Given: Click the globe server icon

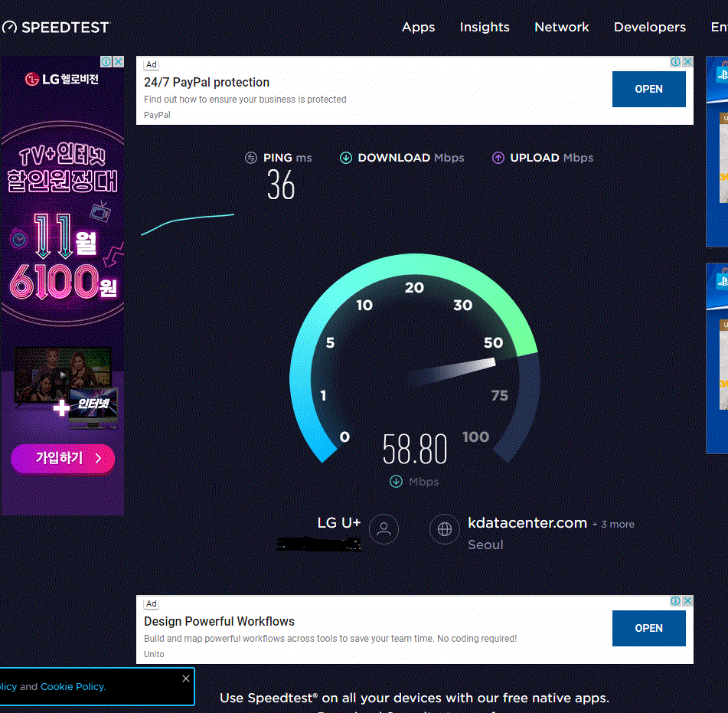Looking at the screenshot, I should pyautogui.click(x=445, y=529).
